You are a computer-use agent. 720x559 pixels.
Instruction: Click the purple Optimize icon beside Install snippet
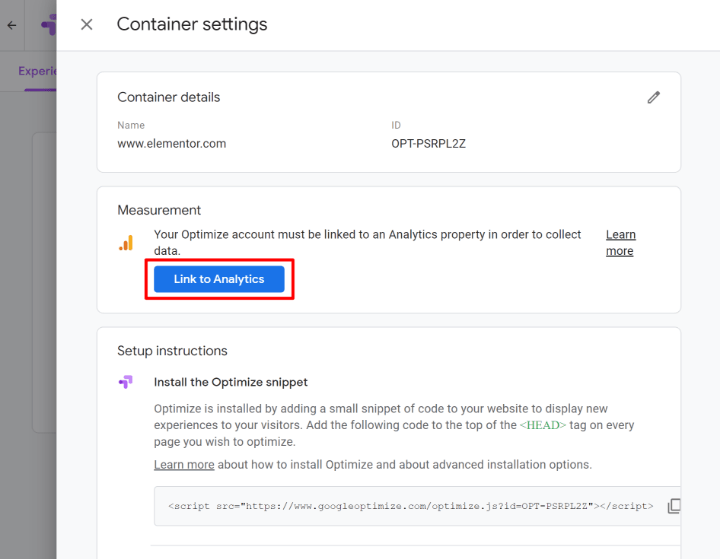coord(126,382)
